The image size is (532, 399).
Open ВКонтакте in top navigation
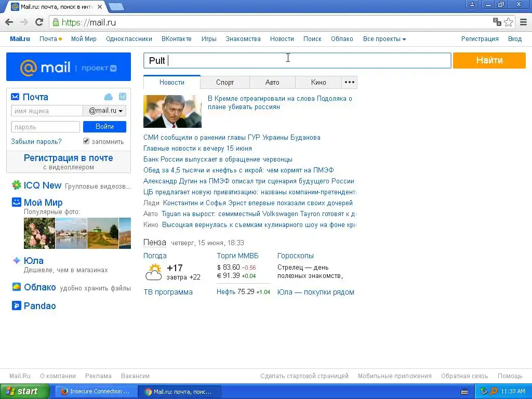click(x=177, y=39)
